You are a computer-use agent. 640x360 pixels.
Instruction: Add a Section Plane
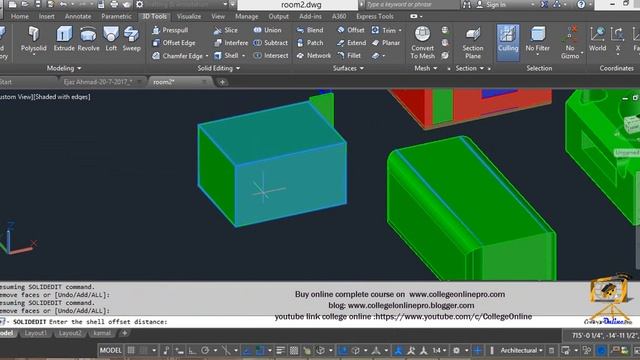pyautogui.click(x=473, y=42)
